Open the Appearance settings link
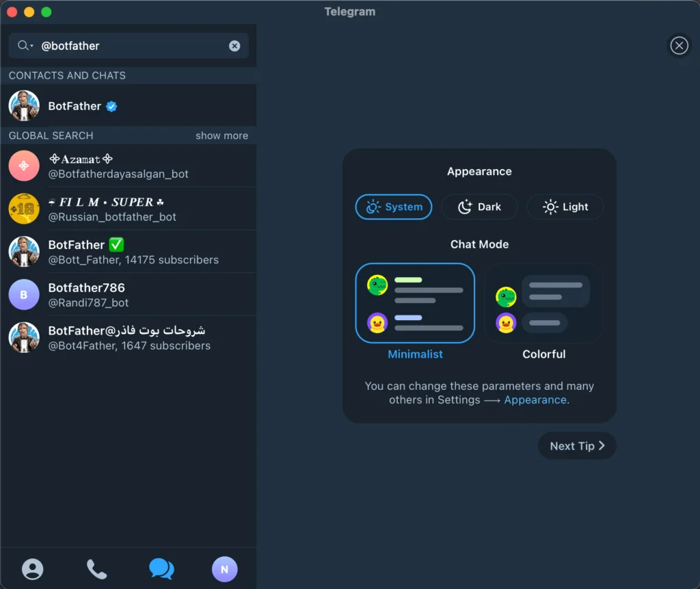 535,400
